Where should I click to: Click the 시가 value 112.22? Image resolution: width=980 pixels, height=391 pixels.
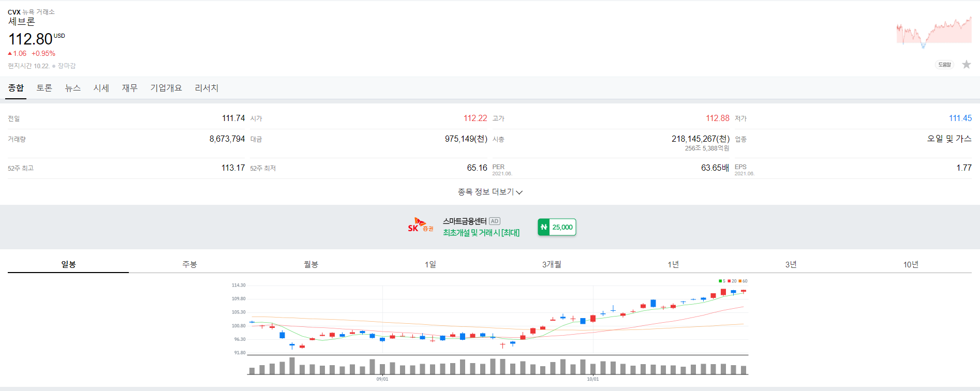tap(476, 118)
